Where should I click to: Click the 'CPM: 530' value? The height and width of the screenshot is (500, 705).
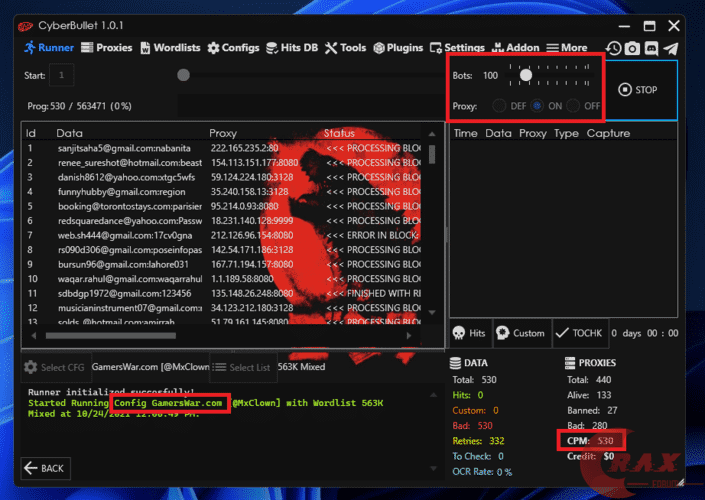point(590,441)
